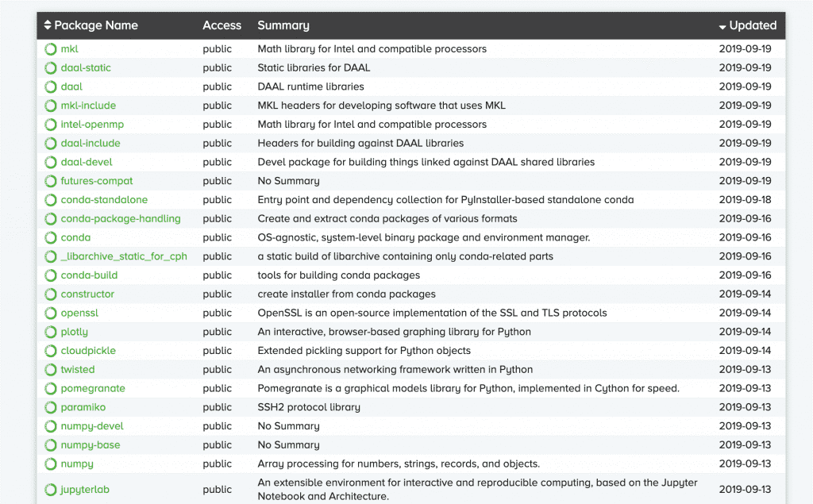Click the icon beside intel-openmp
The image size is (813, 504).
pos(50,125)
